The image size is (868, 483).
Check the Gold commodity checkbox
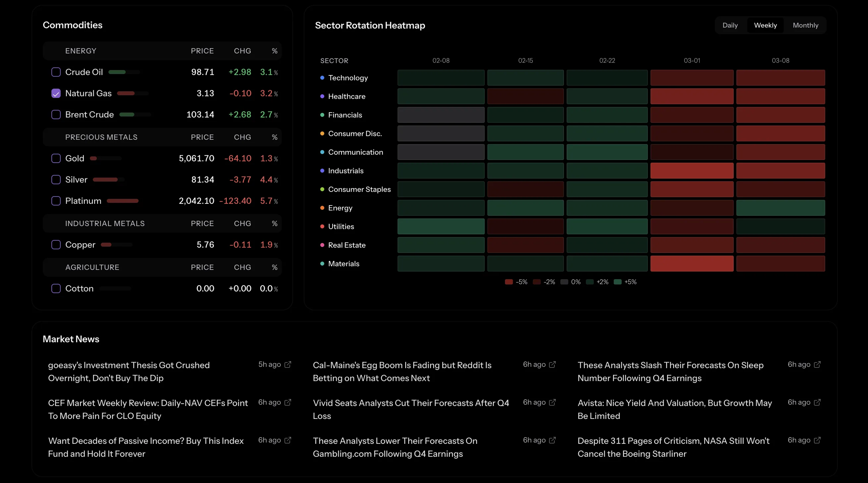tap(56, 158)
